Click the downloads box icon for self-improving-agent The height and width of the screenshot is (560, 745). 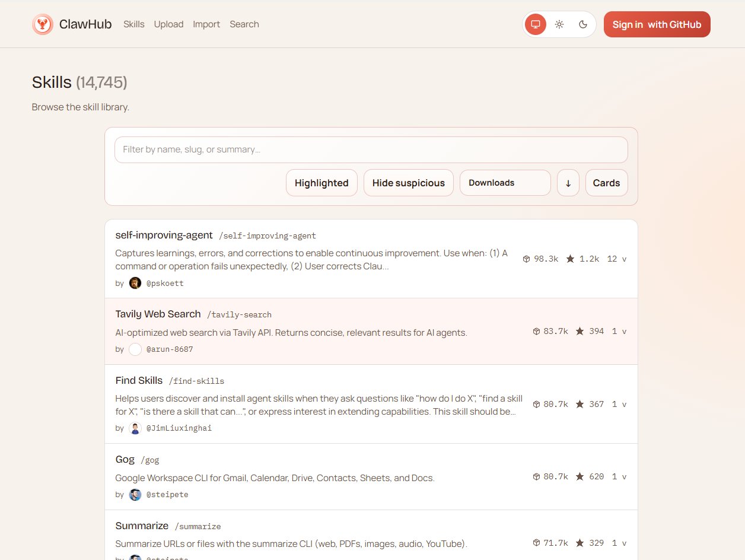click(526, 259)
